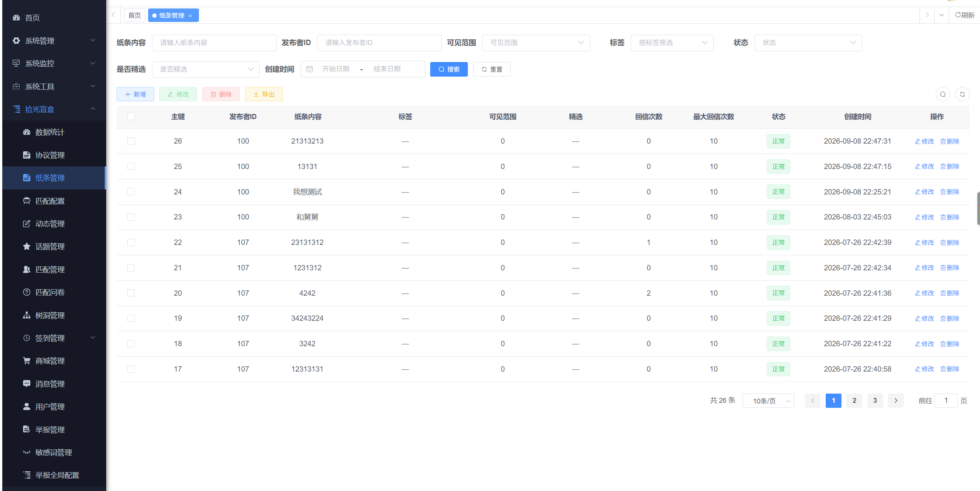The height and width of the screenshot is (491, 980).
Task: Click the 消息管理 message icon
Action: 27,384
